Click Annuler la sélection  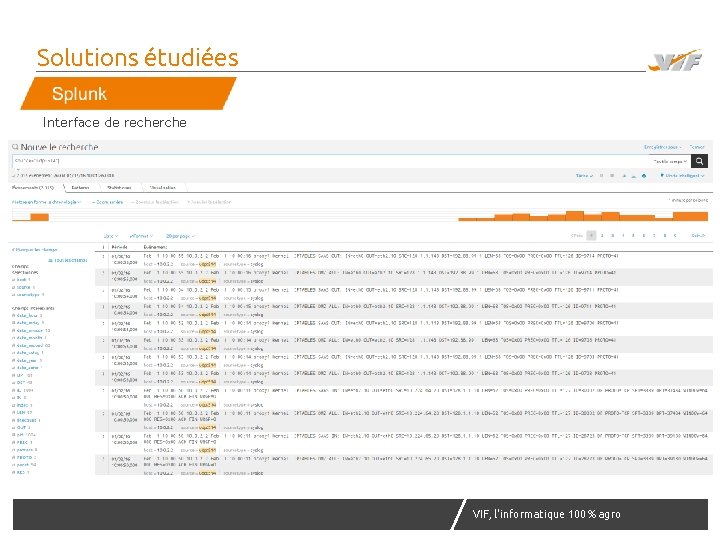pyautogui.click(x=209, y=202)
